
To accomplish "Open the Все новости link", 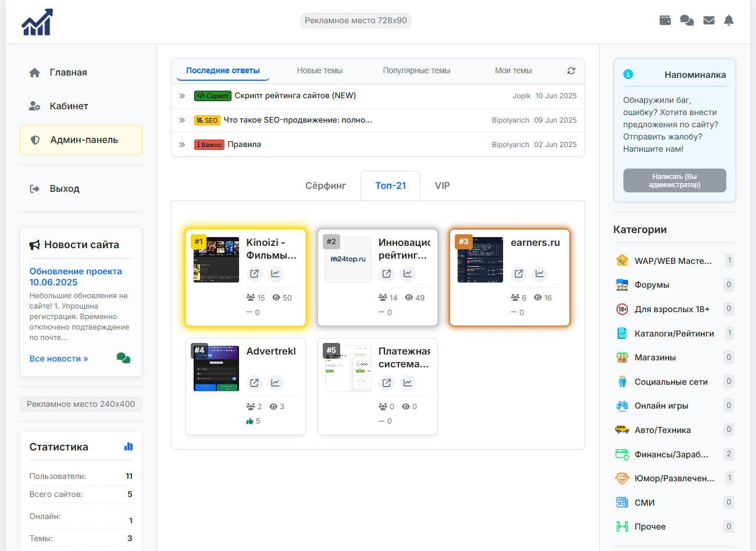I will (59, 359).
